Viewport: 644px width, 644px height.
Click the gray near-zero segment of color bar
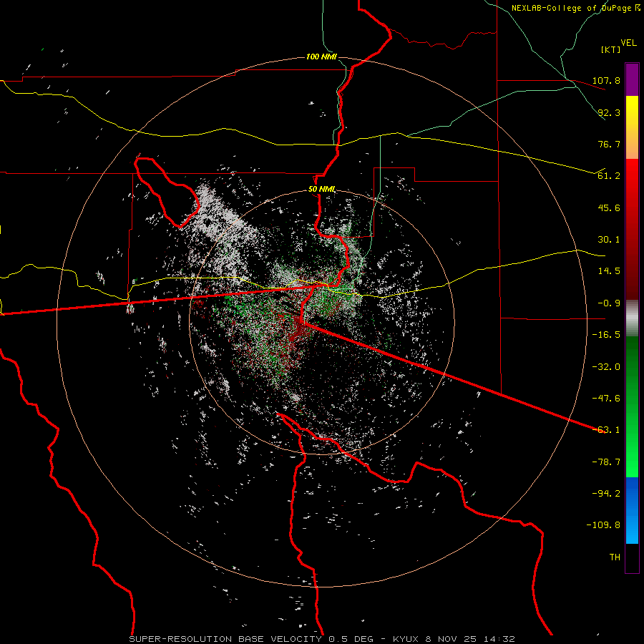632,317
